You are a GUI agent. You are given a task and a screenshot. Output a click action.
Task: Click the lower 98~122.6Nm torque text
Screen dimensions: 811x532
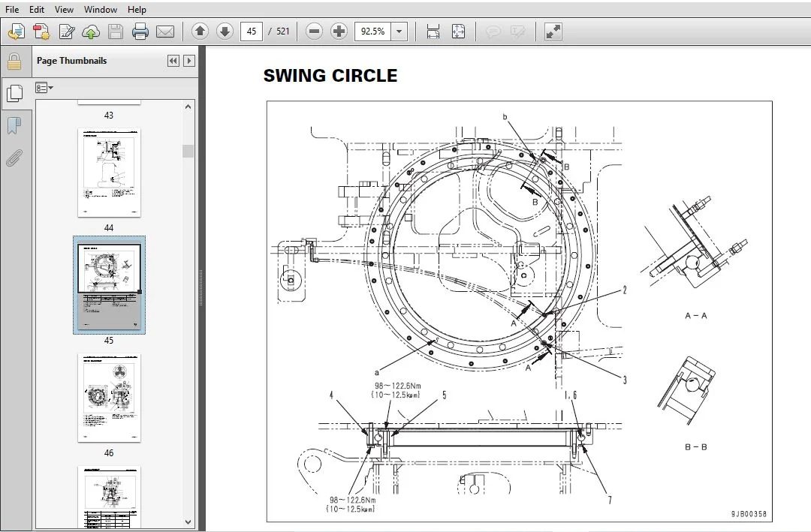tap(353, 500)
